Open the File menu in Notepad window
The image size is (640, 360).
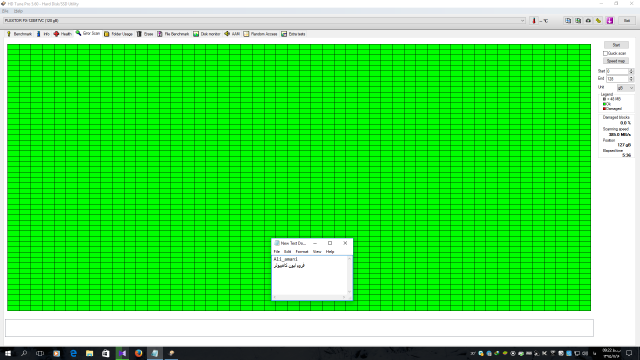click(x=276, y=252)
